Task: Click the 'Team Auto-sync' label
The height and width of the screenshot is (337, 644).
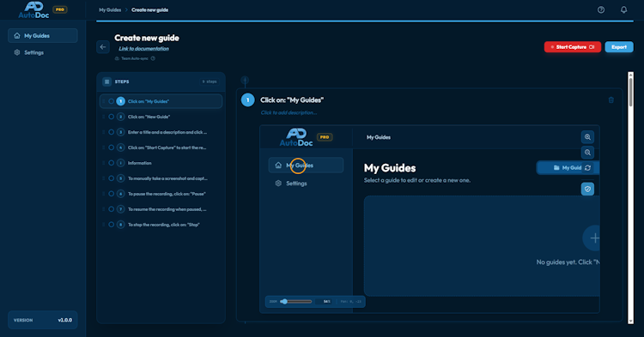Action: [x=135, y=58]
